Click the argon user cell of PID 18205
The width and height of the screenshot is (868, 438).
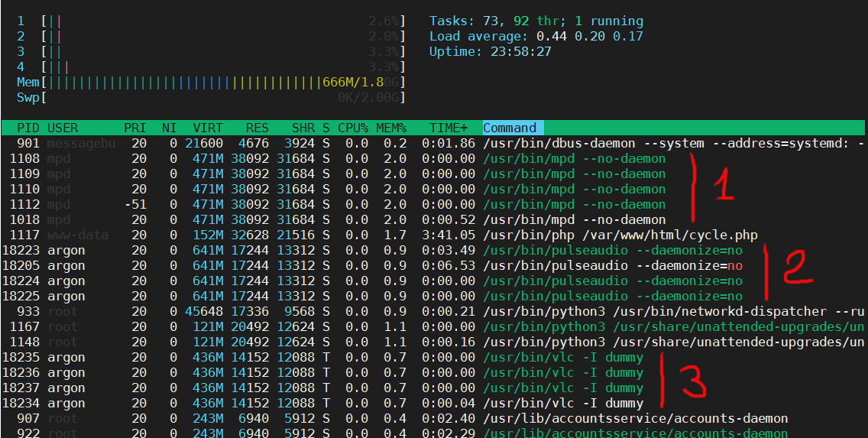tap(66, 266)
